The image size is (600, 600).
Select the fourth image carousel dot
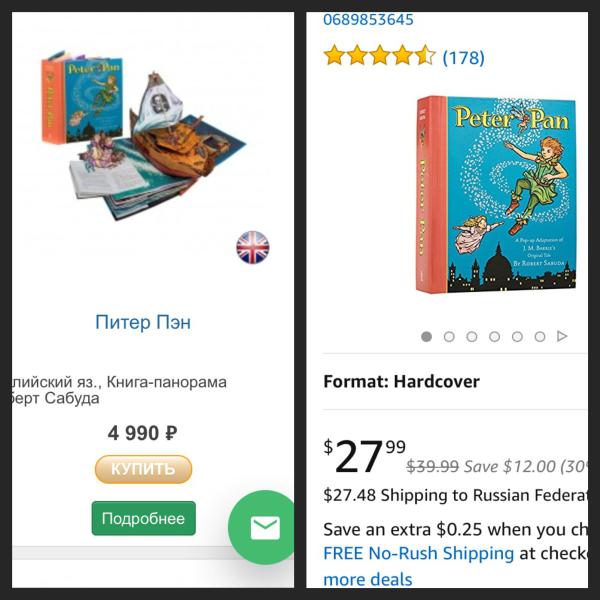[x=494, y=337]
